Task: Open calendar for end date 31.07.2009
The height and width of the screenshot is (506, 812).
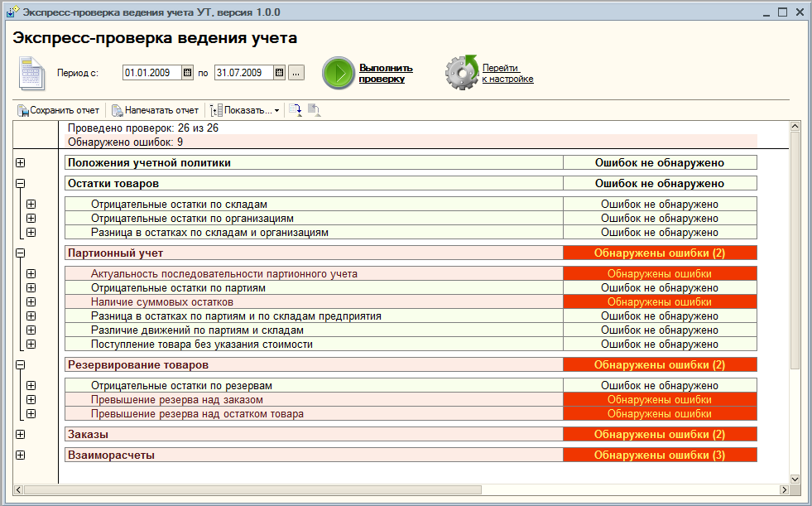Action: [279, 73]
